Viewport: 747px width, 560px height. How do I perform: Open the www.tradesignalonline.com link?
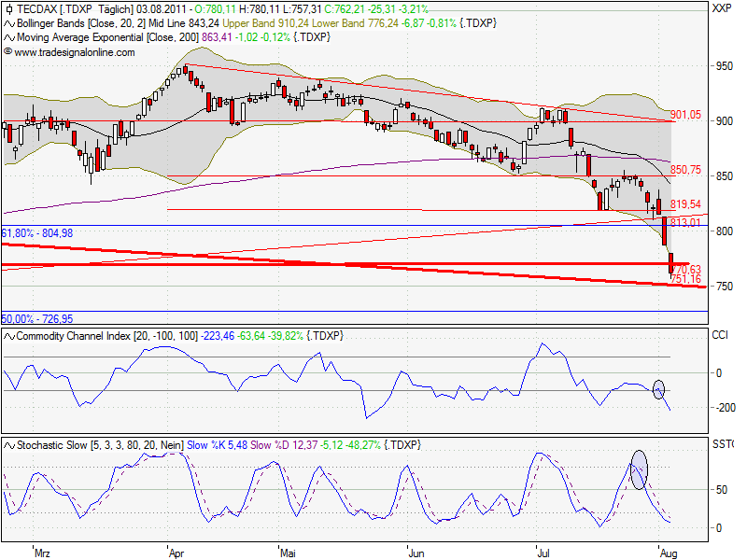(x=71, y=51)
